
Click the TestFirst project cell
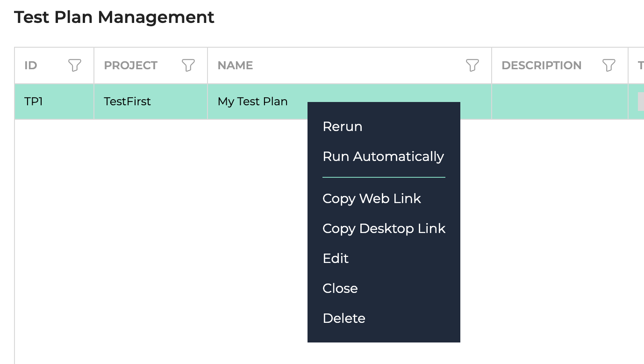coord(127,102)
